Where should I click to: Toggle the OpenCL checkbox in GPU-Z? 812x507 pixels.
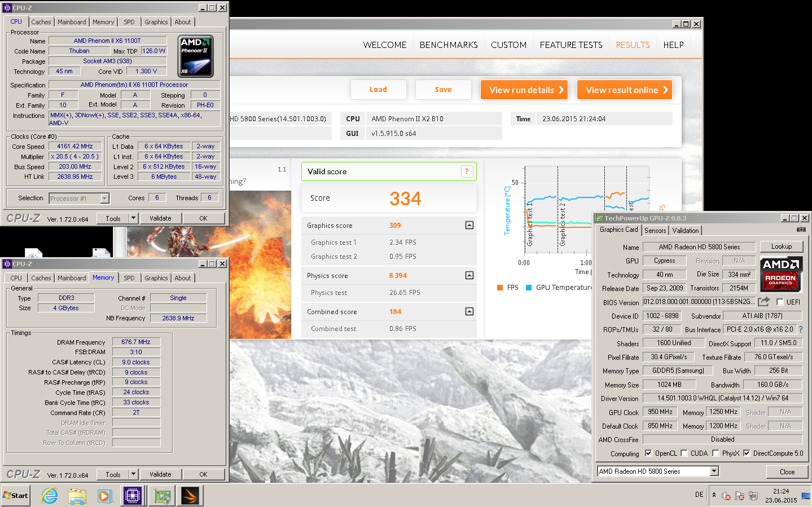[648, 453]
